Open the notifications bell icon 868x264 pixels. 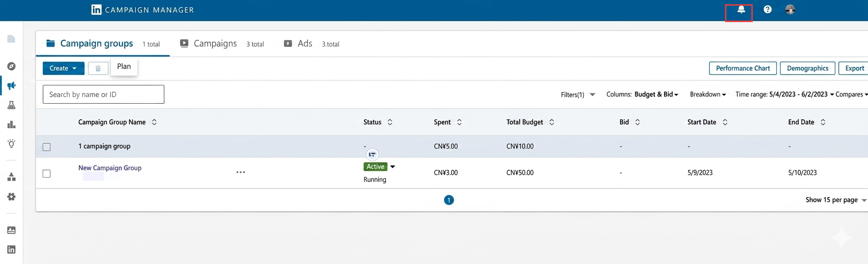(x=741, y=9)
